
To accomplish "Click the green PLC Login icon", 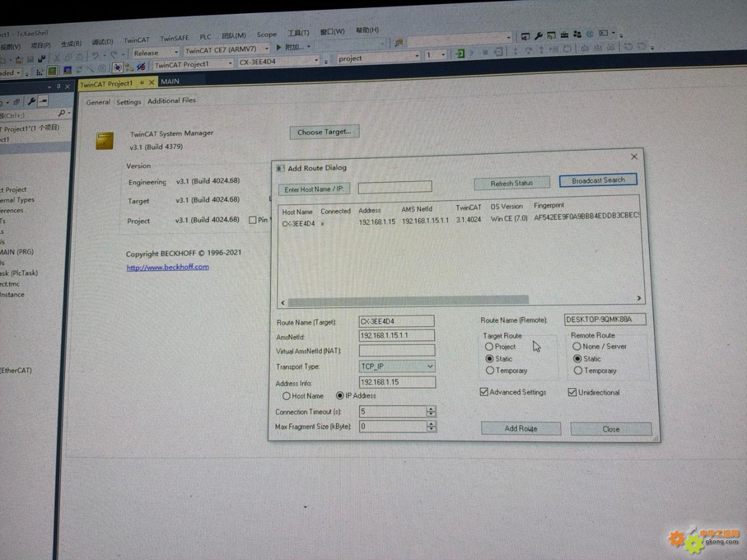I will tap(460, 54).
